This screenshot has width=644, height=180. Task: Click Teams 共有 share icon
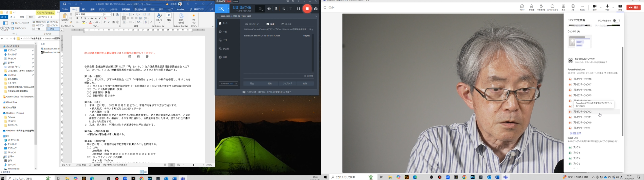point(620,7)
